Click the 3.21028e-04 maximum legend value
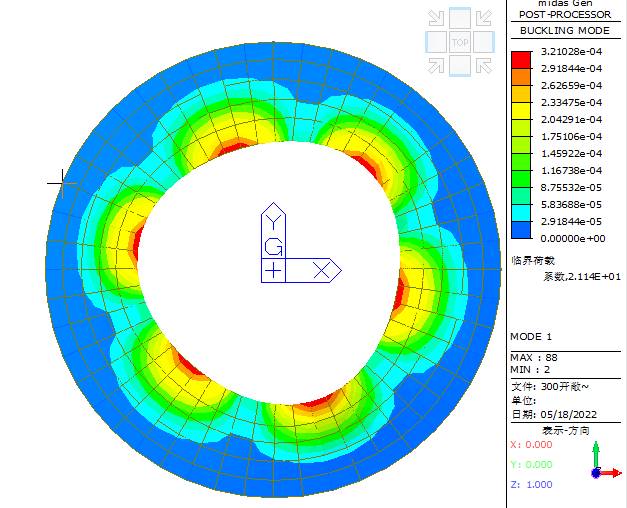The width and height of the screenshot is (627, 508). 571,51
